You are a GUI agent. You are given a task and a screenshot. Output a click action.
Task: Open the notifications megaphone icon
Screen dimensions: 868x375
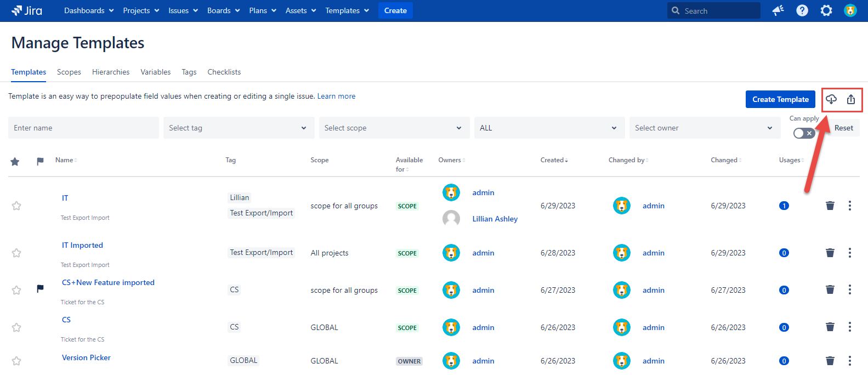[778, 10]
